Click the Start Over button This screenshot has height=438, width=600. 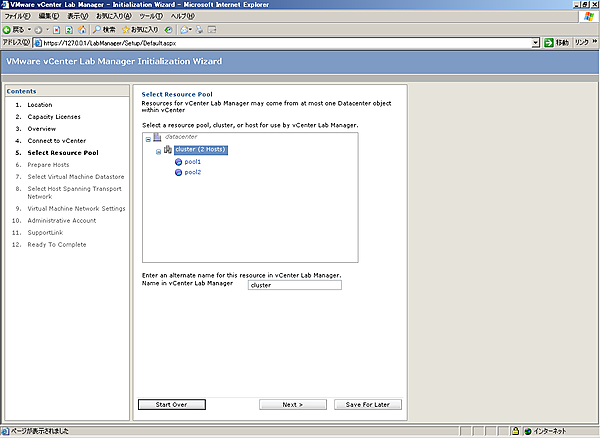(x=172, y=404)
